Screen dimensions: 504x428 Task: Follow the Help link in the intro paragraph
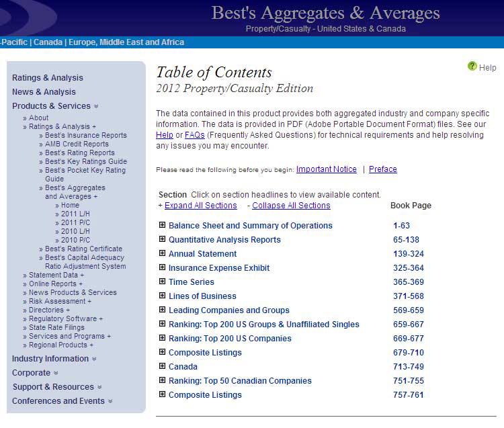click(164, 135)
